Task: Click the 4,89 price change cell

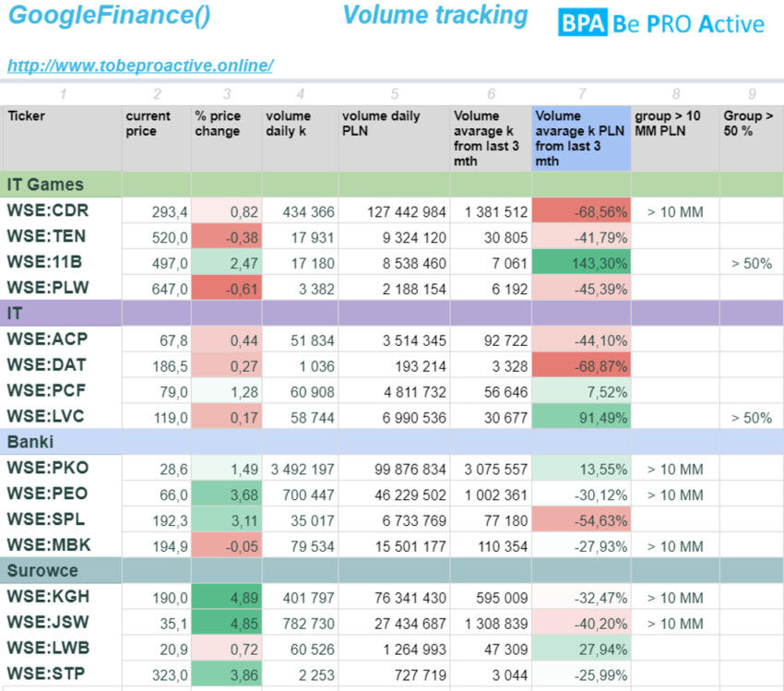Action: 227,597
